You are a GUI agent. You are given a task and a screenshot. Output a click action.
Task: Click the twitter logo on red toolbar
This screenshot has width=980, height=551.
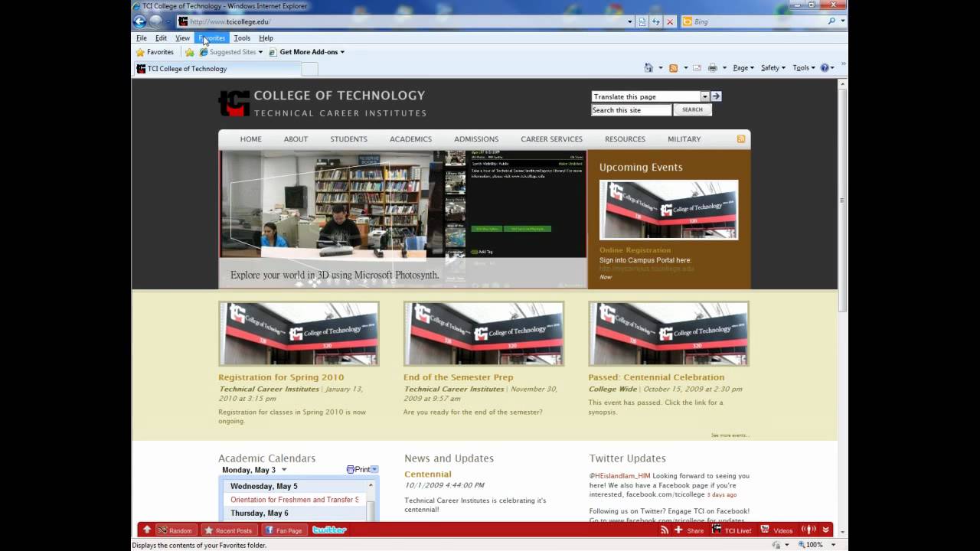329,530
